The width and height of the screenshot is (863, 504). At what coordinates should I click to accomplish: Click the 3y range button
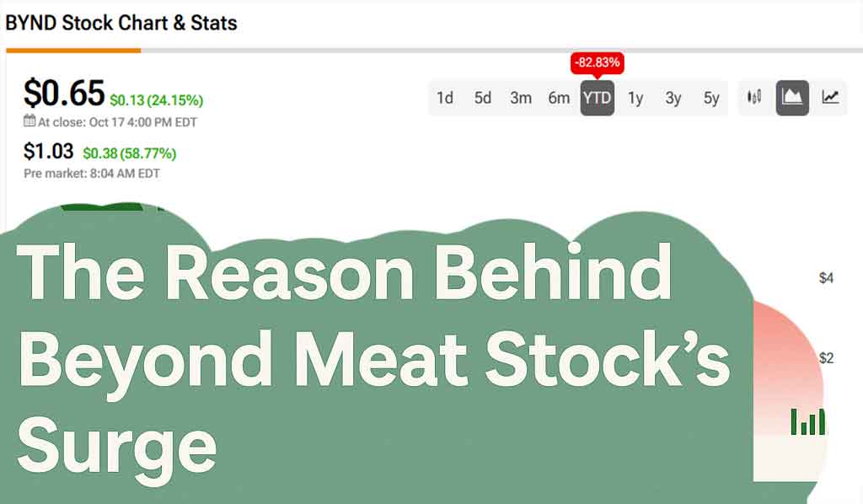[x=673, y=98]
